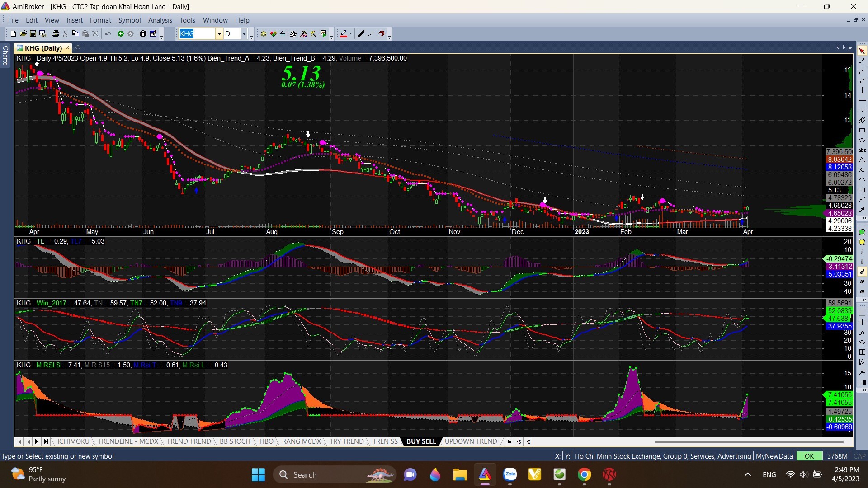Open the Notepad/calendar toolbar icon
Viewport: 868px width, 488px height.
click(x=153, y=34)
